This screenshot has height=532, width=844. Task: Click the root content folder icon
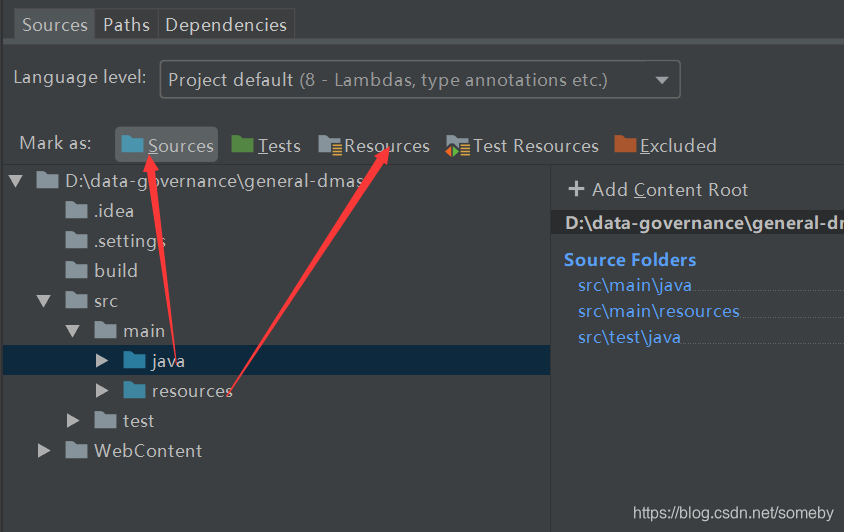point(47,180)
